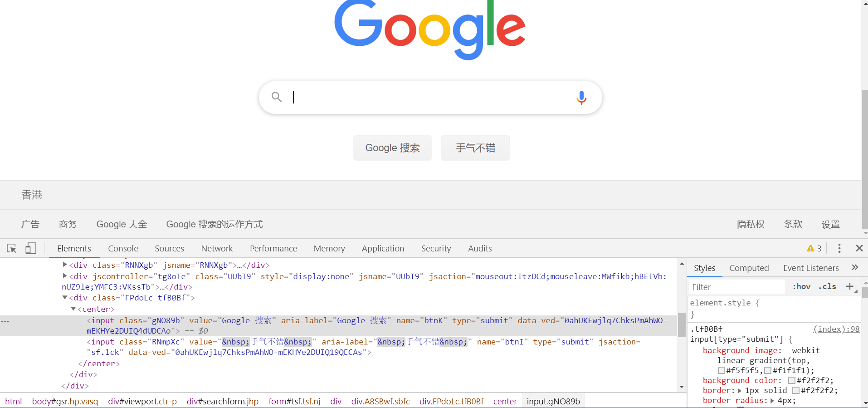Click the 手气不错 button
The image size is (868, 408).
[x=475, y=148]
